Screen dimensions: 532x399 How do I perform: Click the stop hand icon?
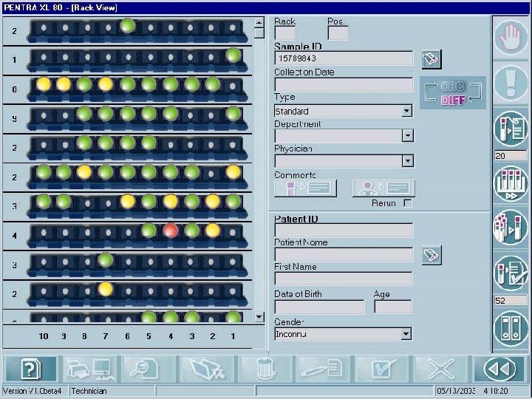point(511,38)
